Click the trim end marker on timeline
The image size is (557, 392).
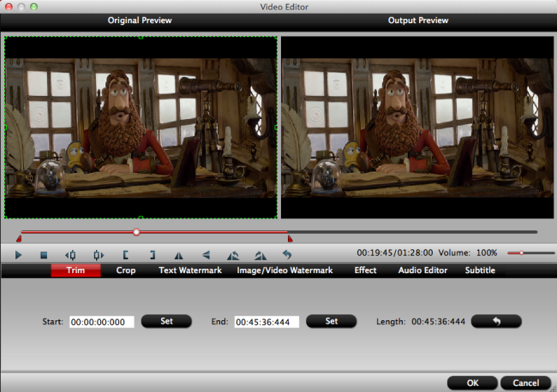290,239
